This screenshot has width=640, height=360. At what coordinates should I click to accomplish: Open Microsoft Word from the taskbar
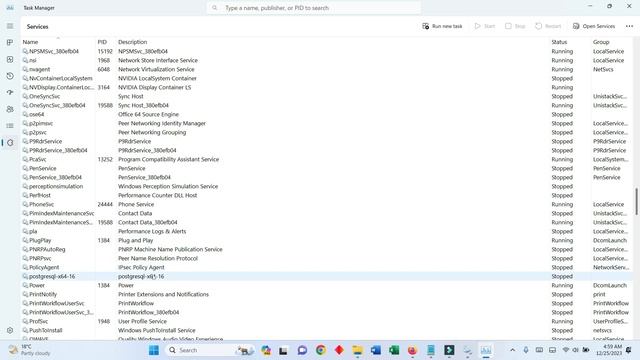[376, 350]
